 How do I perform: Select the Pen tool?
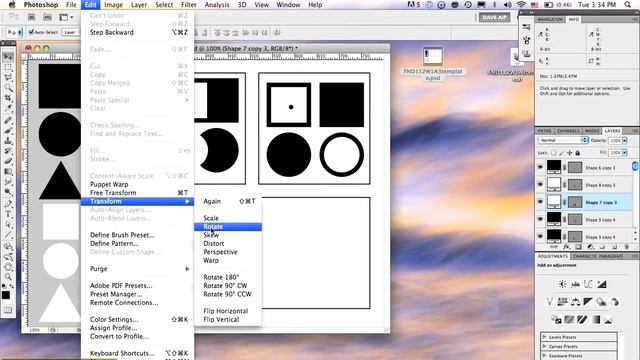point(8,204)
